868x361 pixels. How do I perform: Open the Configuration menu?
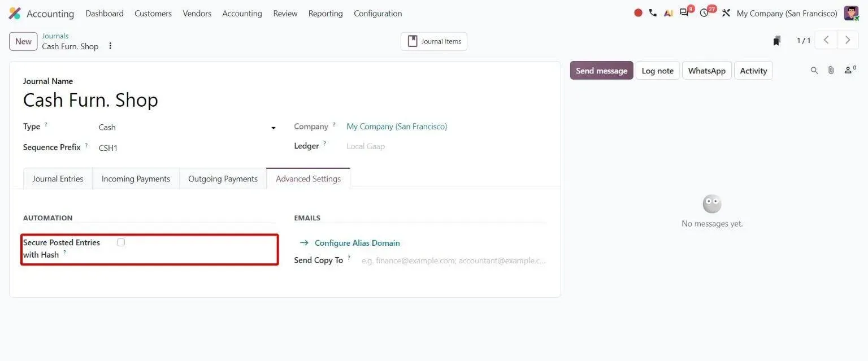(378, 13)
